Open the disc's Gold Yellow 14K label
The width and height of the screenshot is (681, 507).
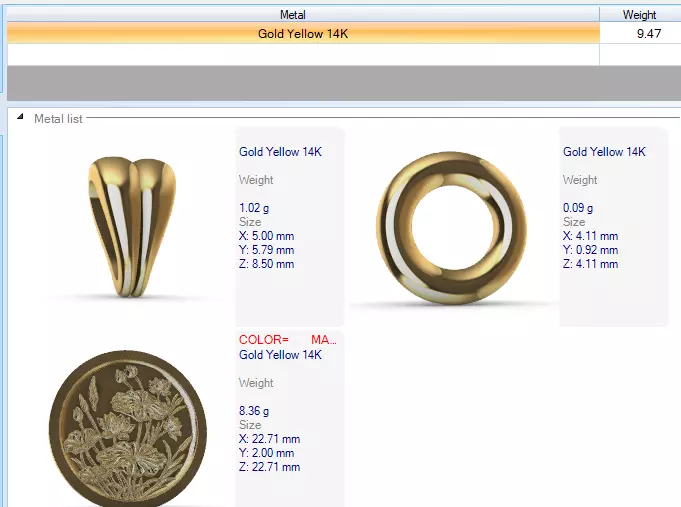[x=280, y=355]
